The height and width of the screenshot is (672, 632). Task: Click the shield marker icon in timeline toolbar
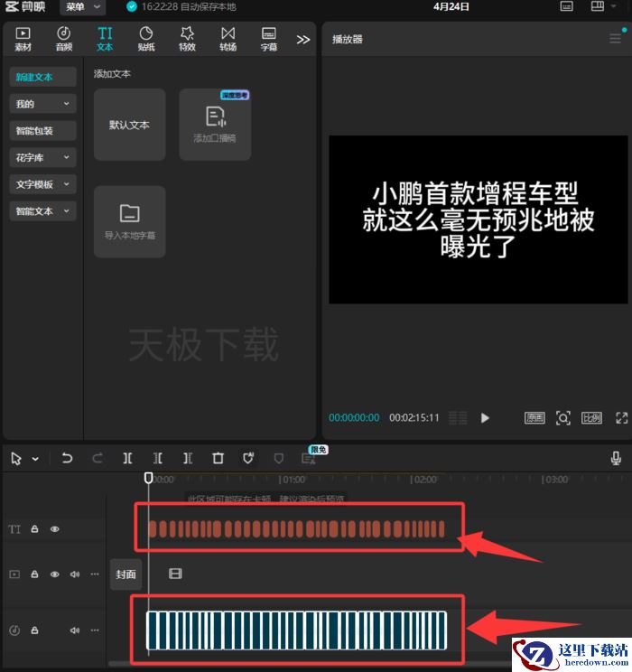pos(248,459)
